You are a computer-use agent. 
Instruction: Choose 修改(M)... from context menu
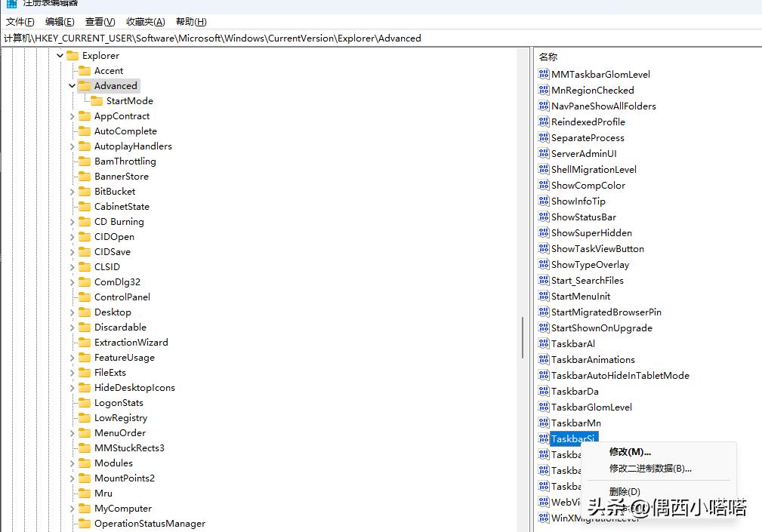click(x=630, y=452)
